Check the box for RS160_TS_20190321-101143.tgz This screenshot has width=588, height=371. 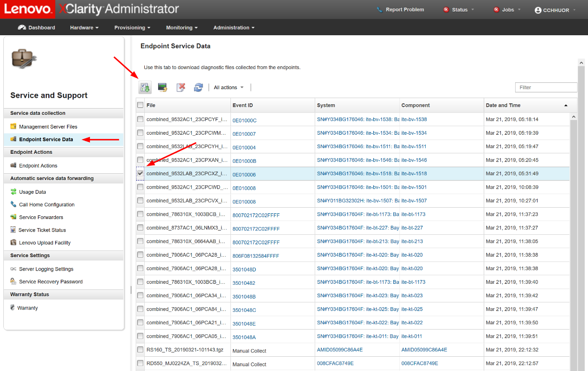[140, 350]
